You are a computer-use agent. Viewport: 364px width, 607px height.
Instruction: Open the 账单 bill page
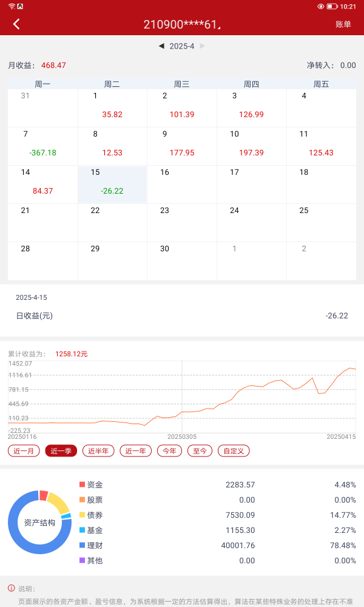point(343,24)
